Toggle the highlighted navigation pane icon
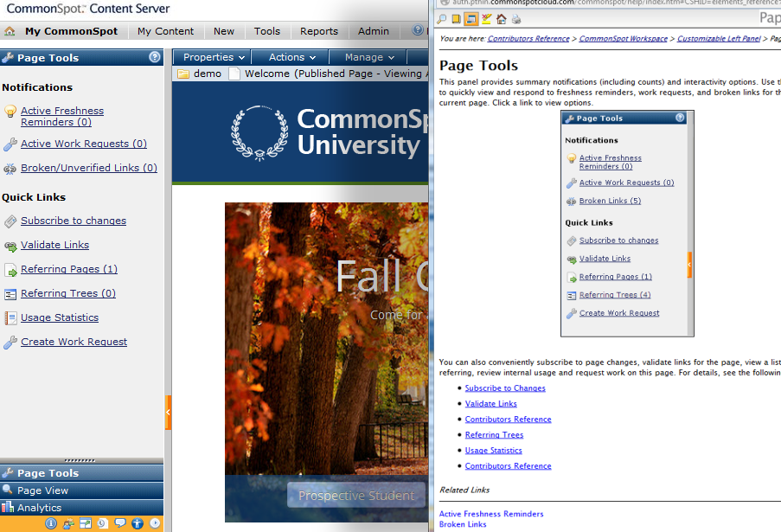Screen dimensions: 781x532 click(471, 19)
